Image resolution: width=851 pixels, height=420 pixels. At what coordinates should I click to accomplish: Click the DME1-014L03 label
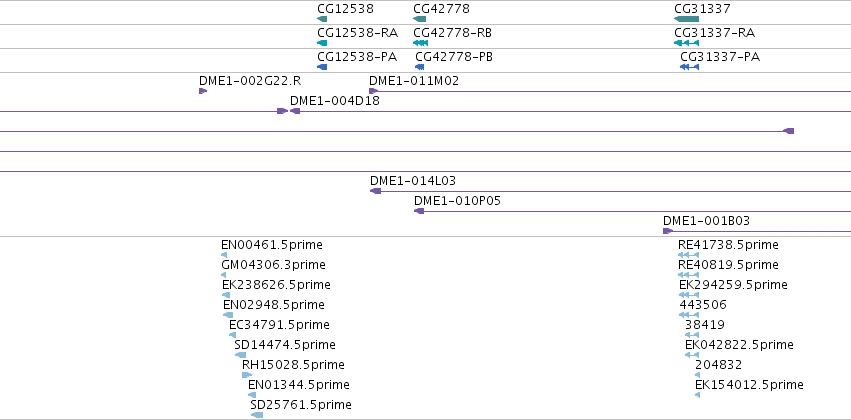coord(413,181)
